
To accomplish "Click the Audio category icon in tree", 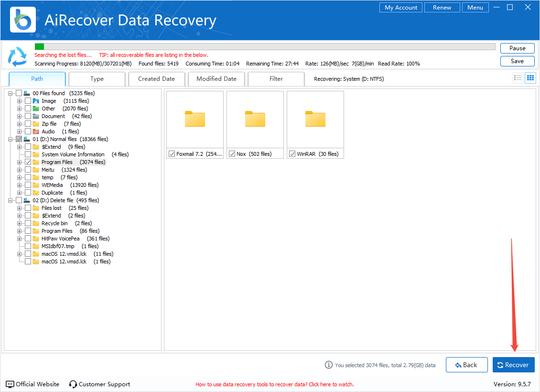I will pos(36,131).
